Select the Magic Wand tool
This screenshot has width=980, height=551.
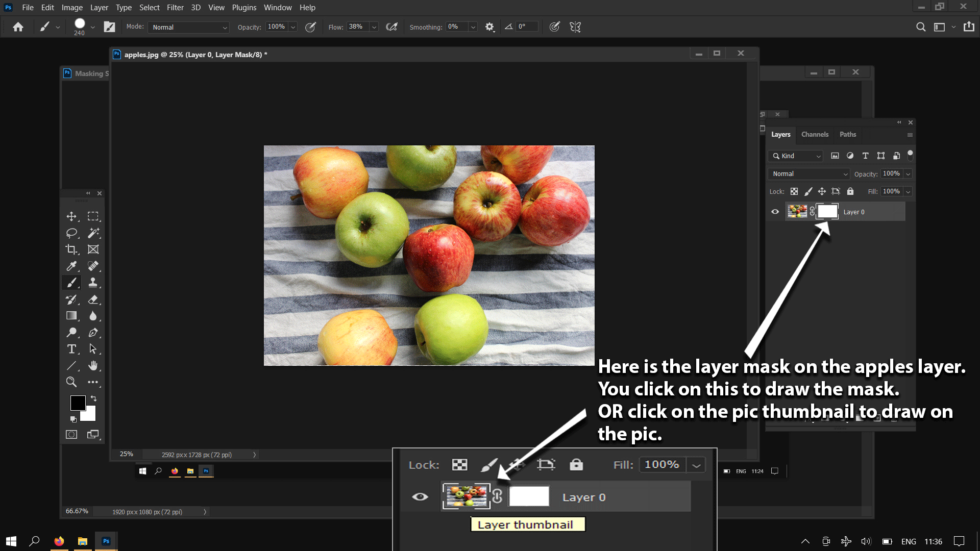[93, 233]
